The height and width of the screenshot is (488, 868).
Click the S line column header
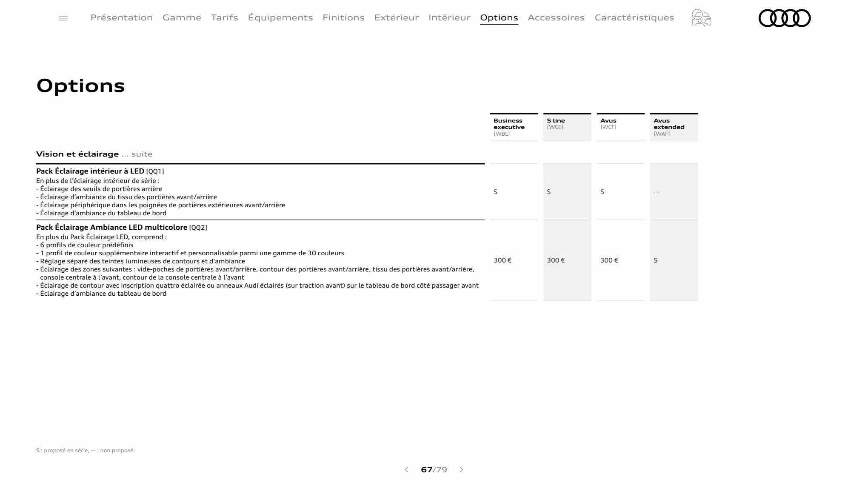point(567,127)
